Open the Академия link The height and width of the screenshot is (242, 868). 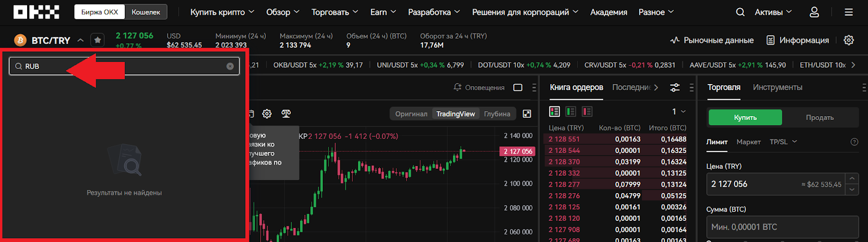608,12
